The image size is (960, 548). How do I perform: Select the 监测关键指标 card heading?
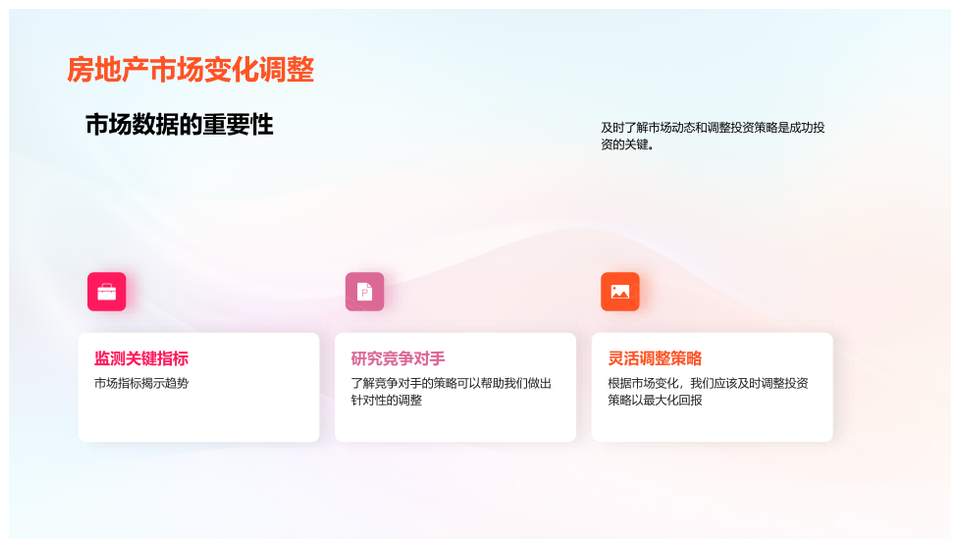(141, 359)
